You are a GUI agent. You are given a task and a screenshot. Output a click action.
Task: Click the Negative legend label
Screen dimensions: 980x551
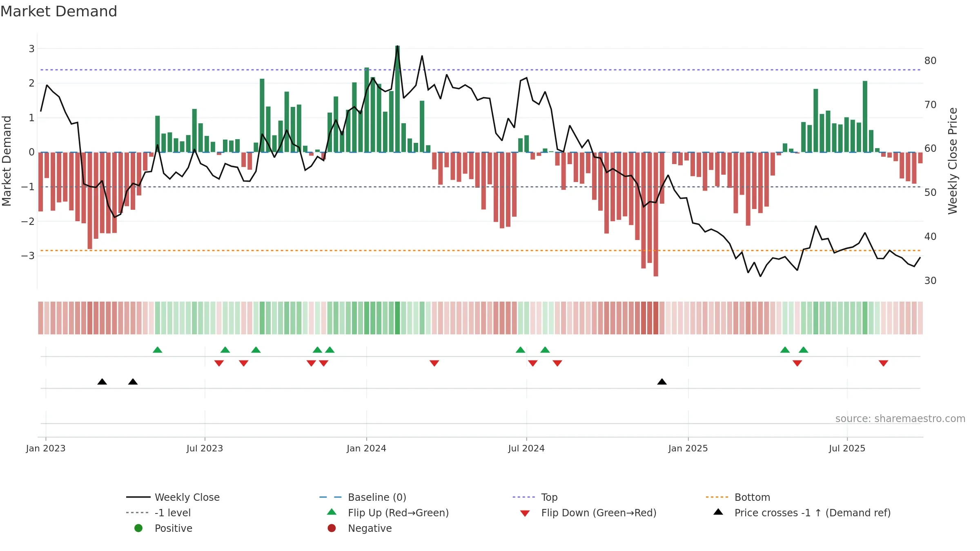coord(370,528)
